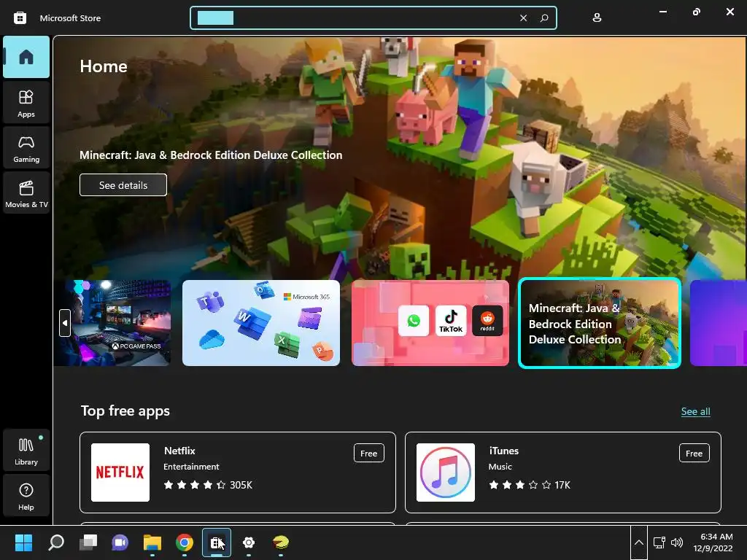747x560 pixels.
Task: Click the network tray icon
Action: [x=659, y=542]
